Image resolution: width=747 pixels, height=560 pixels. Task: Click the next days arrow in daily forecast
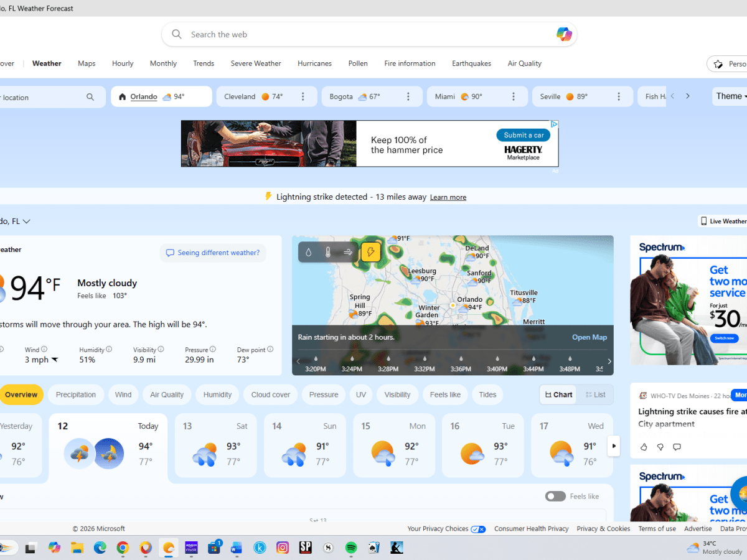coord(614,446)
